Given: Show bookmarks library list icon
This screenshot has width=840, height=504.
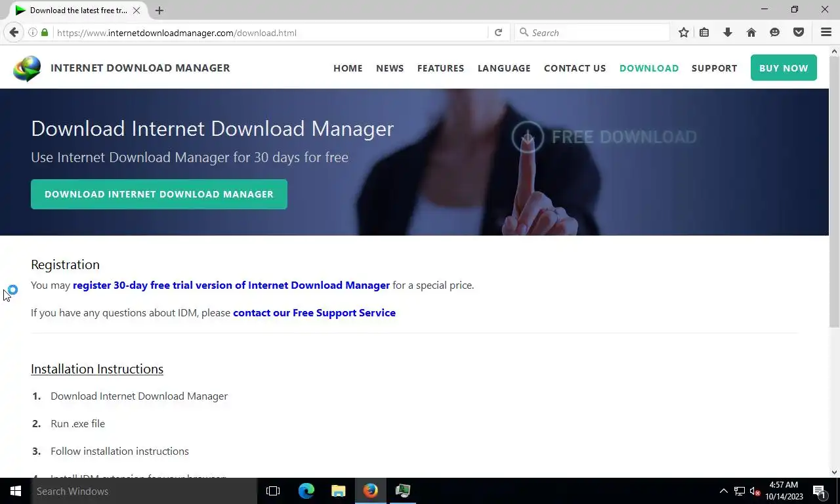Looking at the screenshot, I should pos(704,32).
